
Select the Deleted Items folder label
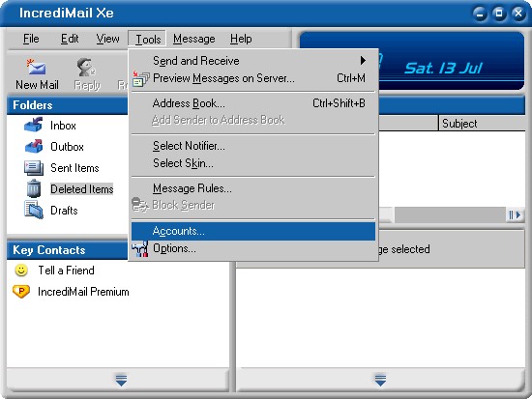[82, 189]
